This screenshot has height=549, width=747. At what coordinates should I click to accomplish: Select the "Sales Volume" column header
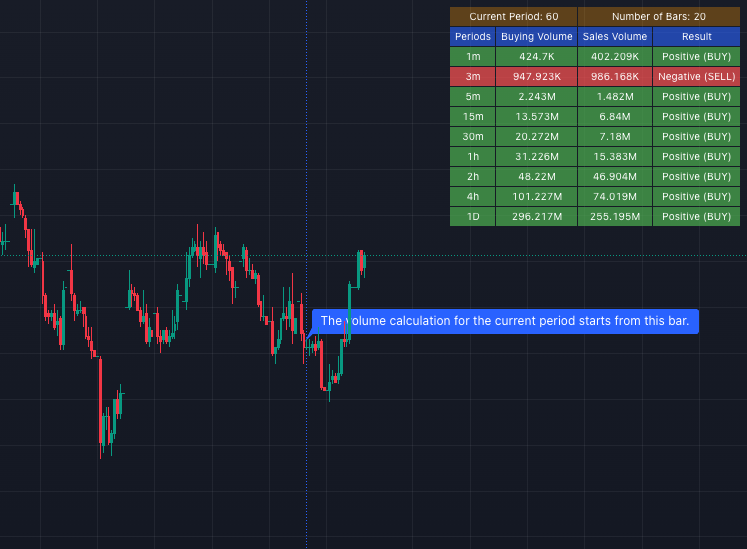click(x=615, y=36)
